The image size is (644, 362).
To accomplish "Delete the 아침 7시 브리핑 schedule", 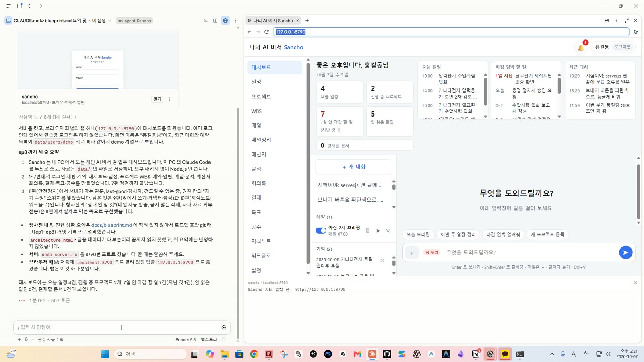I will [x=388, y=231].
